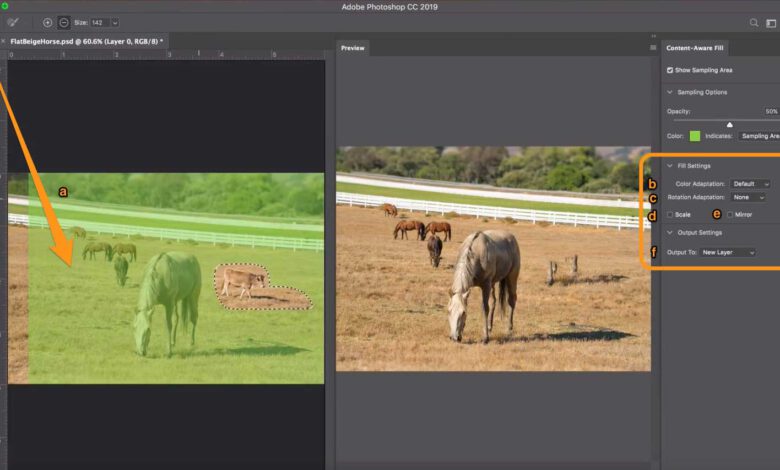Viewport: 780px width, 470px height.
Task: Enable the Mirror checkbox
Action: 730,214
